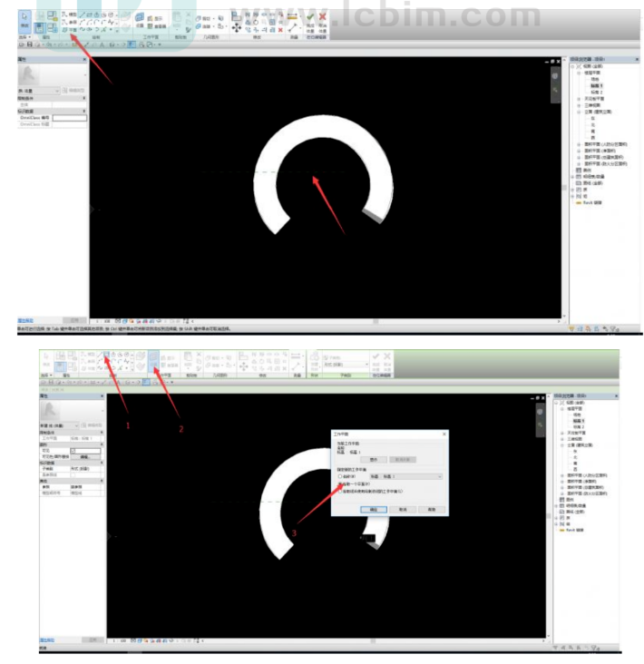Screen dimensions: 644x664
Task: Click Set work plane icon in top window
Action: pyautogui.click(x=140, y=18)
